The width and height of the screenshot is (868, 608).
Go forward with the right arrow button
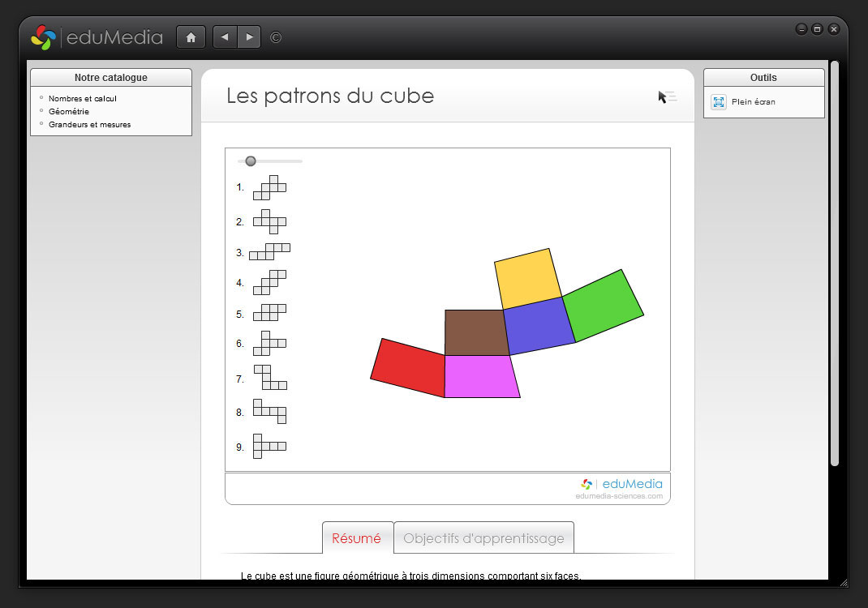[249, 37]
